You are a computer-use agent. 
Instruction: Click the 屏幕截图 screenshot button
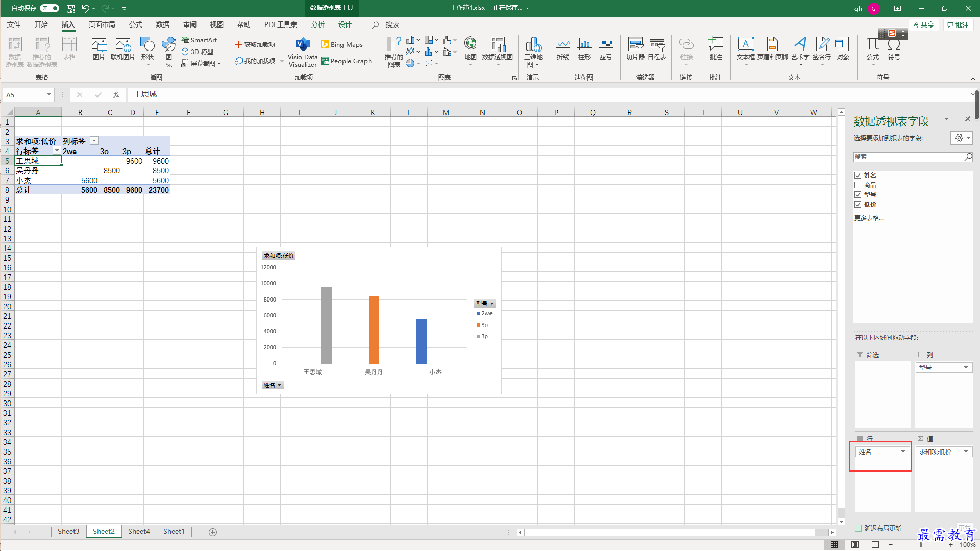point(201,64)
